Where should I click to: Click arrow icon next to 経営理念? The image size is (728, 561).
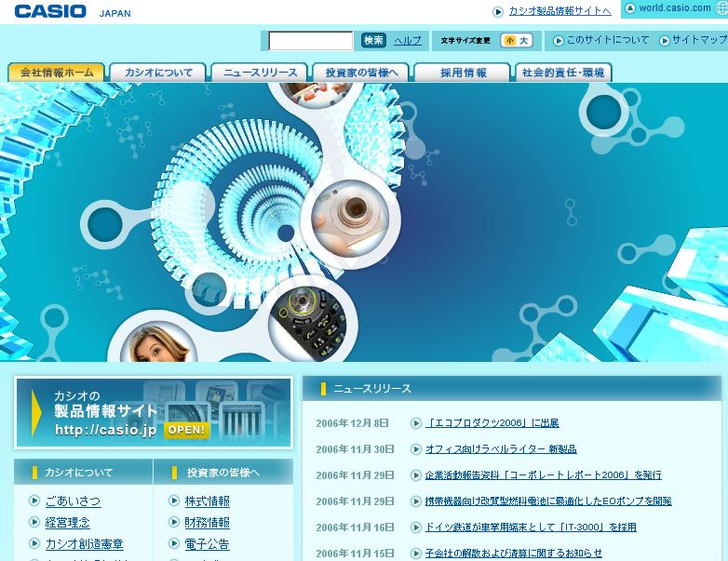(34, 522)
